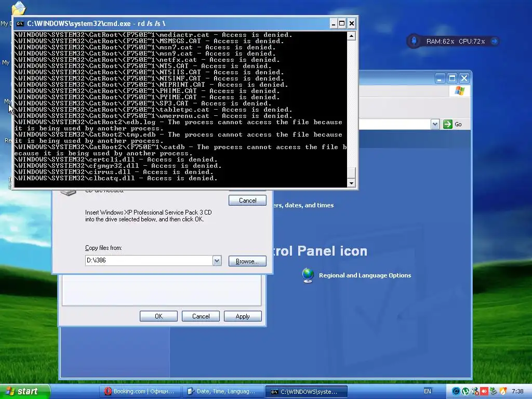Screen dimensions: 532x399
Task: Click OK in the properties dialog
Action: click(x=158, y=316)
